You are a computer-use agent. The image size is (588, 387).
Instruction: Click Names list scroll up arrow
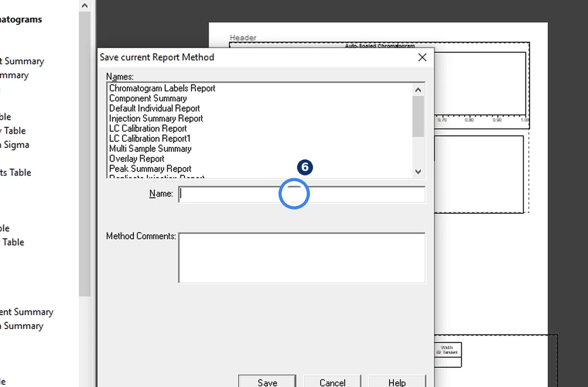coord(418,90)
